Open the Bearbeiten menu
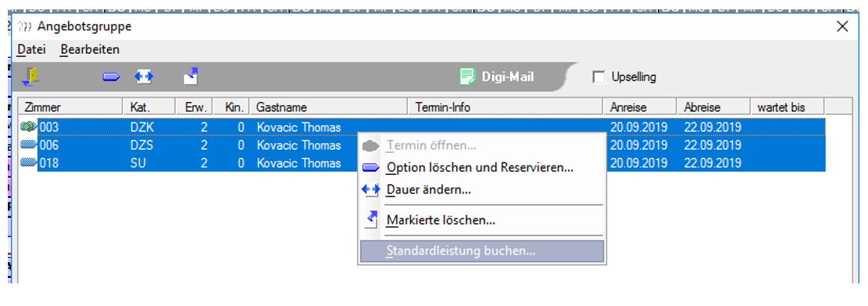The width and height of the screenshot is (868, 306). click(x=90, y=49)
